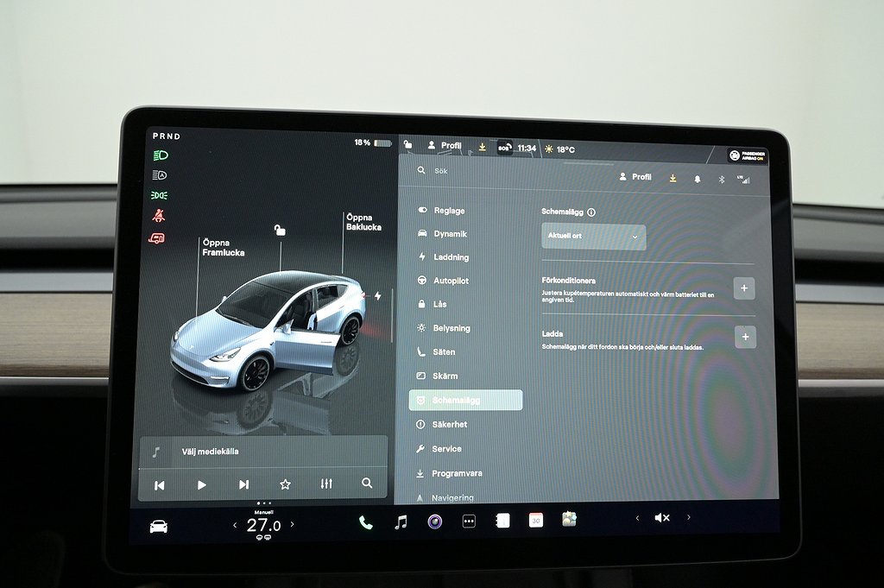Increase cabin temperature with right arrow

tap(292, 524)
